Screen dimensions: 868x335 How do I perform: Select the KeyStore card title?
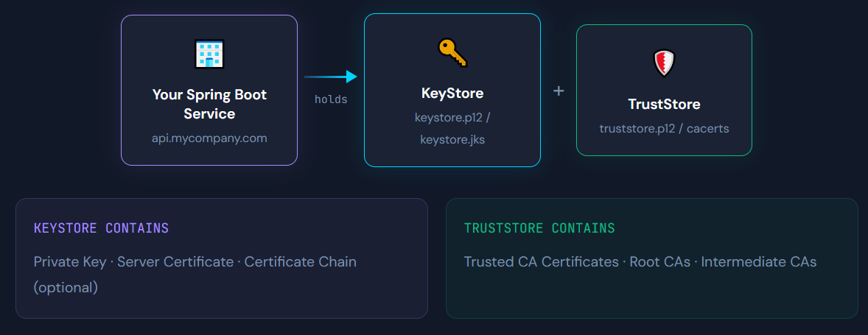452,94
